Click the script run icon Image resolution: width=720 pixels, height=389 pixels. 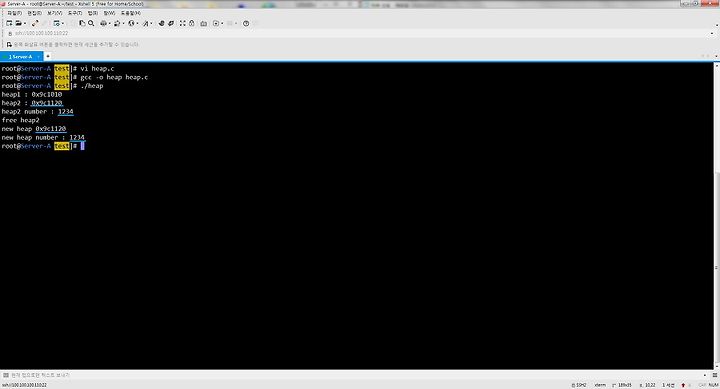click(216, 23)
